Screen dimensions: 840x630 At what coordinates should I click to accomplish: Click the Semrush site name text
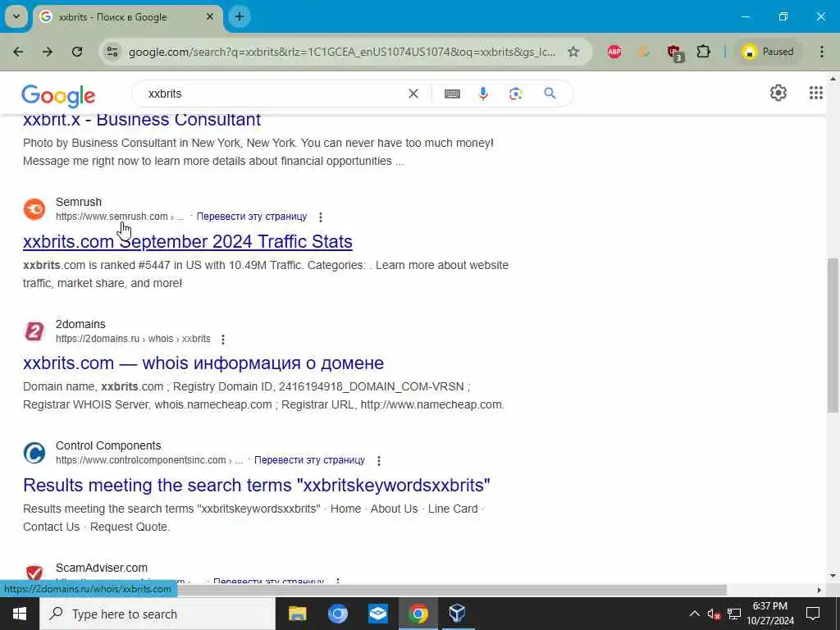[x=79, y=202]
